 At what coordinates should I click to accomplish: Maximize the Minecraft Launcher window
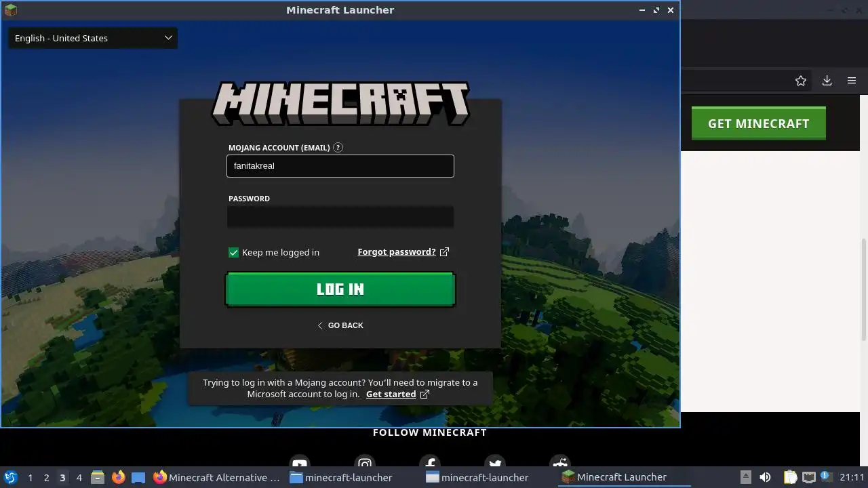(x=656, y=10)
